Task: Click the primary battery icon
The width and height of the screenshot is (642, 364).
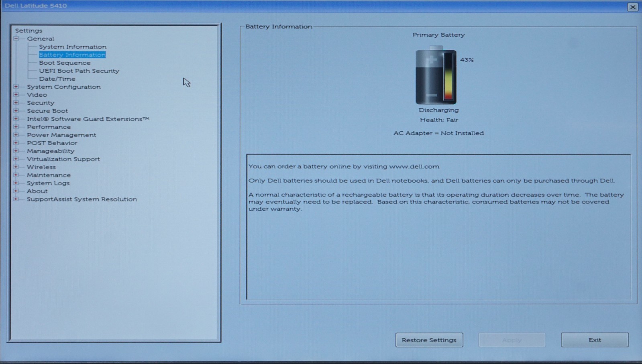Action: [436, 75]
